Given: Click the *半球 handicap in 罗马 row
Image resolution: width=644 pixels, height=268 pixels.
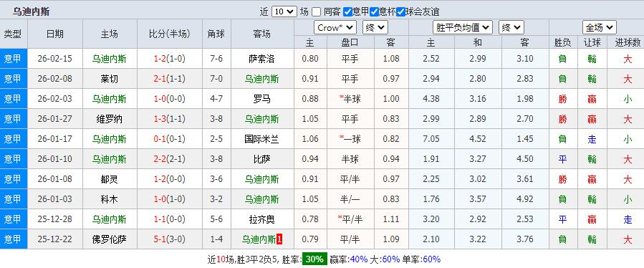Looking at the screenshot, I should [350, 99].
